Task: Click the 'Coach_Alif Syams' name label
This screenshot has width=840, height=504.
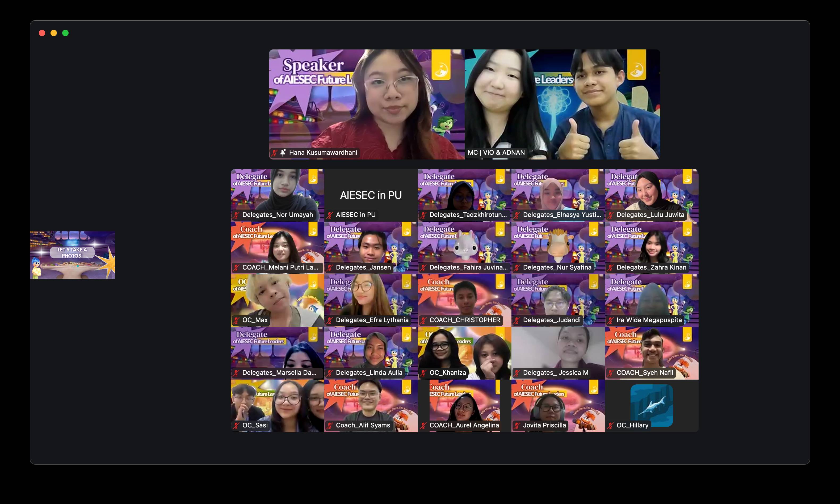Action: [x=363, y=425]
